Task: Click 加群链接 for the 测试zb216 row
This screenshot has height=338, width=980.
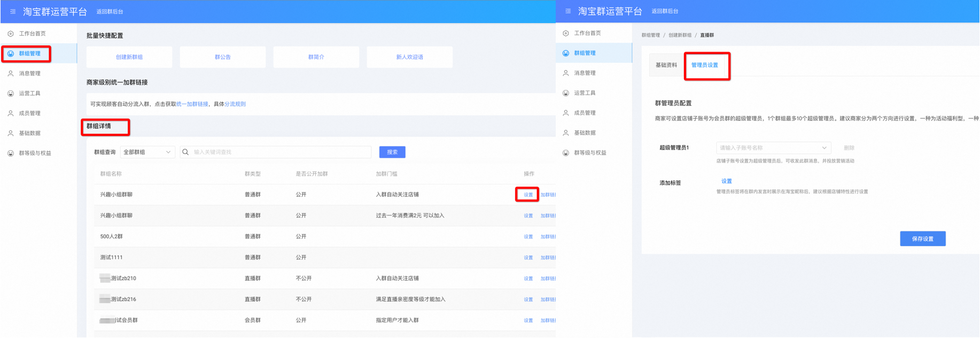Action: (x=548, y=299)
